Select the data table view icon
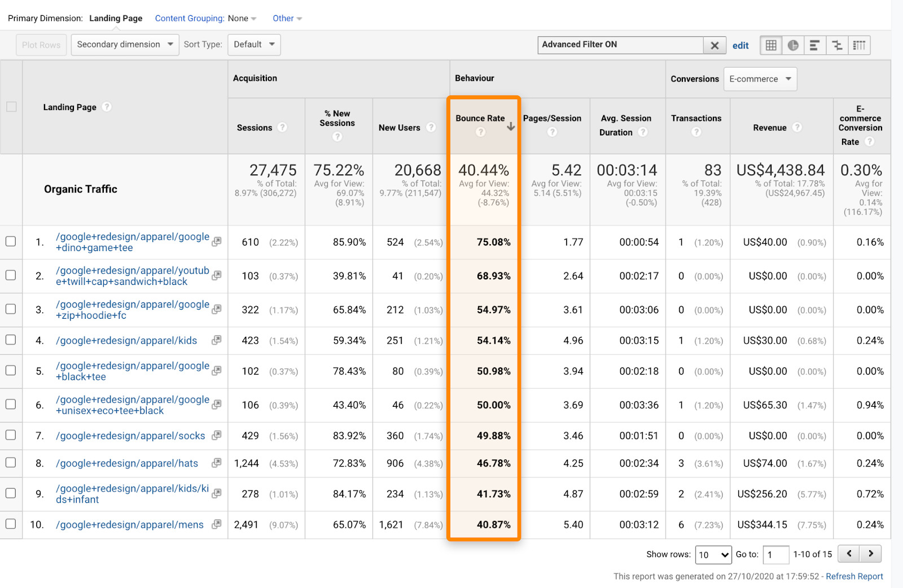Image resolution: width=903 pixels, height=588 pixels. [771, 45]
